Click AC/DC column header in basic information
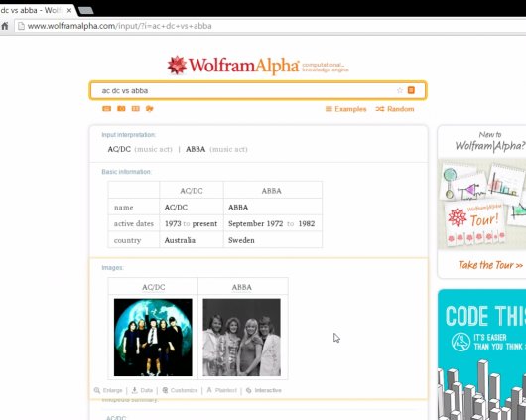 point(192,191)
